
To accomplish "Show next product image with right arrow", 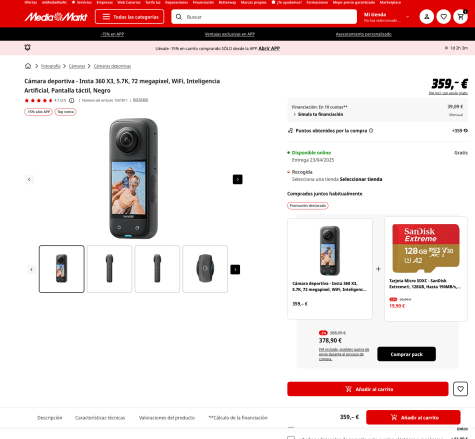I will click(x=237, y=179).
